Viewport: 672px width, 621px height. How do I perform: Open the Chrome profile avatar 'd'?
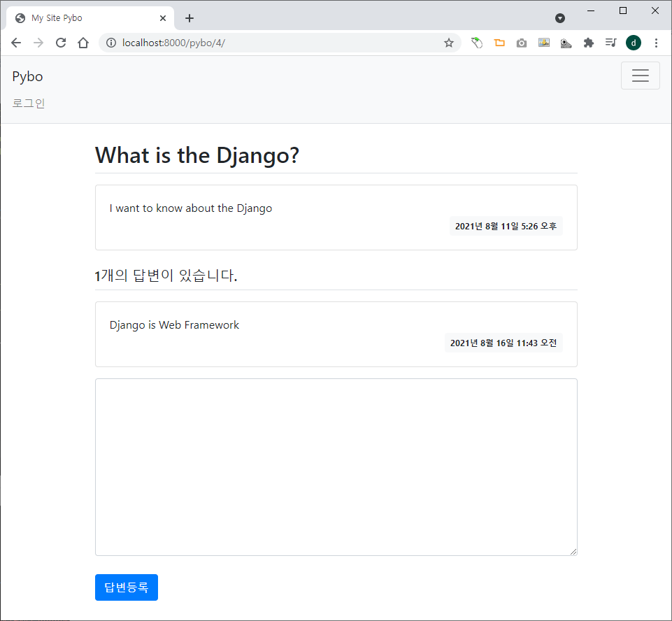634,43
